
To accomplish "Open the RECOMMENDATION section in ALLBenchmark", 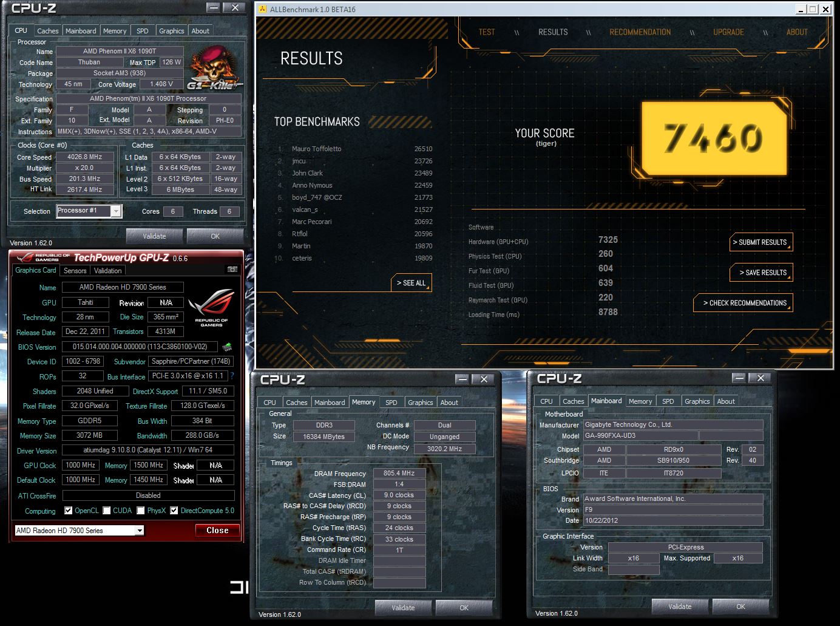I will click(640, 32).
